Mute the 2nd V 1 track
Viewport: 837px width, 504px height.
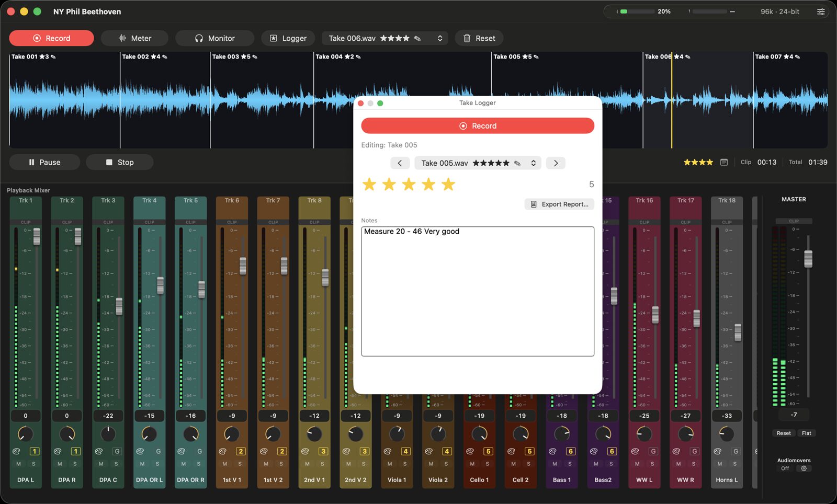(307, 464)
